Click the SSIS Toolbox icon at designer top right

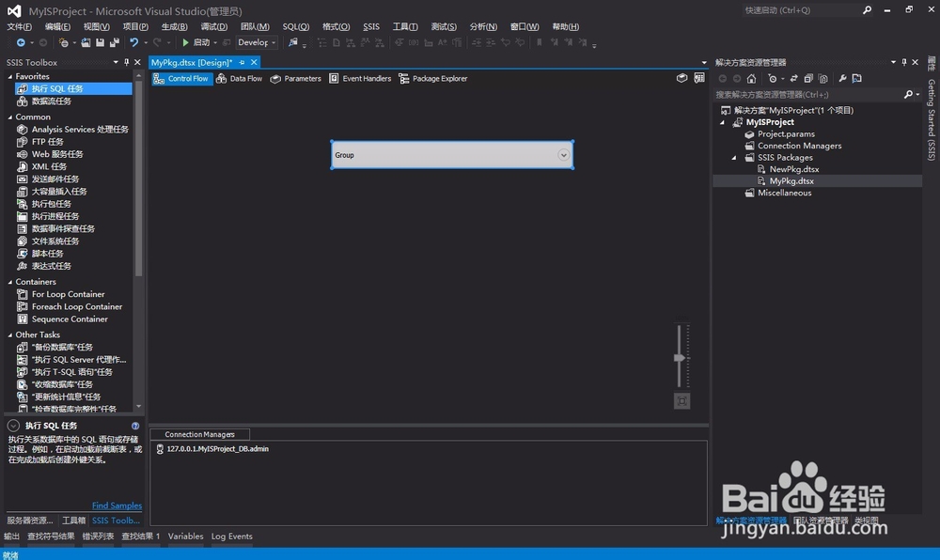click(x=681, y=79)
